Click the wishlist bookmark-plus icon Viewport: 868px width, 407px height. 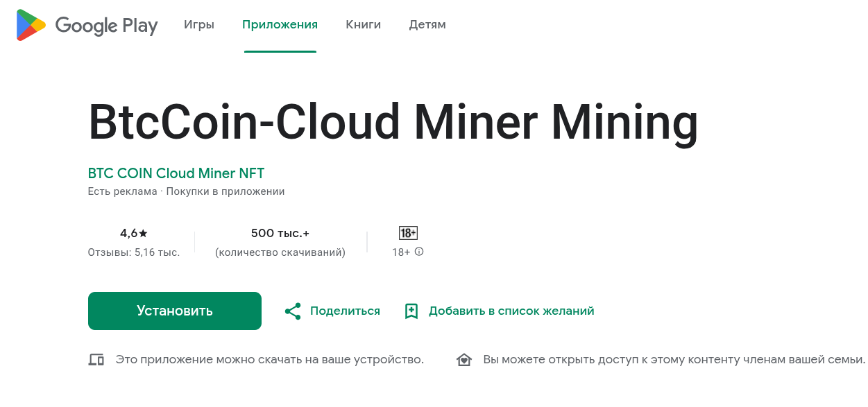(411, 311)
